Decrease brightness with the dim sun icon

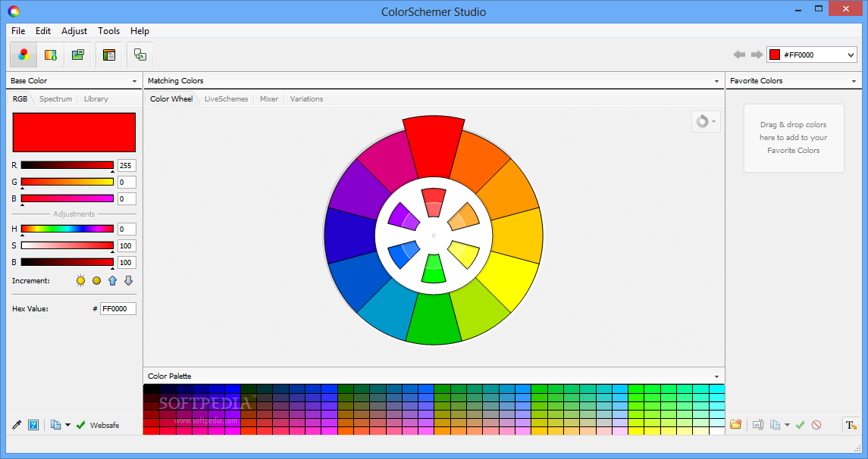[x=97, y=280]
